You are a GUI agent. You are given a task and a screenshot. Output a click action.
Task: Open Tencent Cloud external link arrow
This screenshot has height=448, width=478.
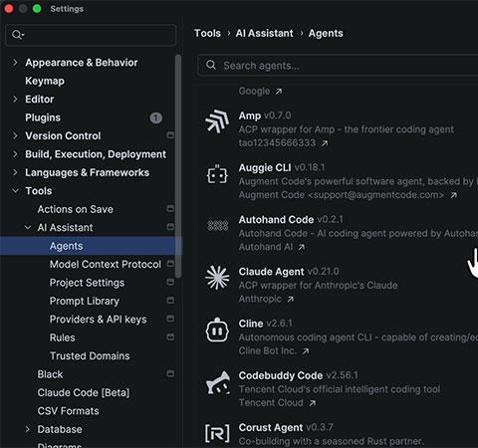[x=312, y=403]
